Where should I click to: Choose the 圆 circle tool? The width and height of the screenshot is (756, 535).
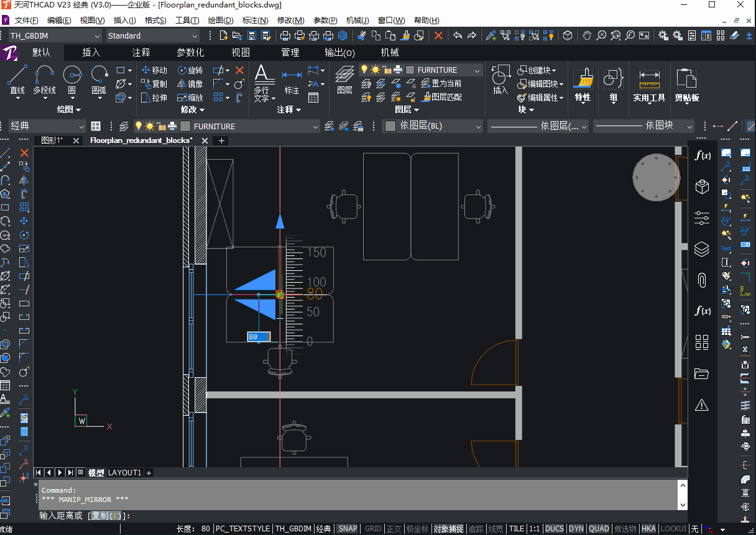click(x=72, y=80)
